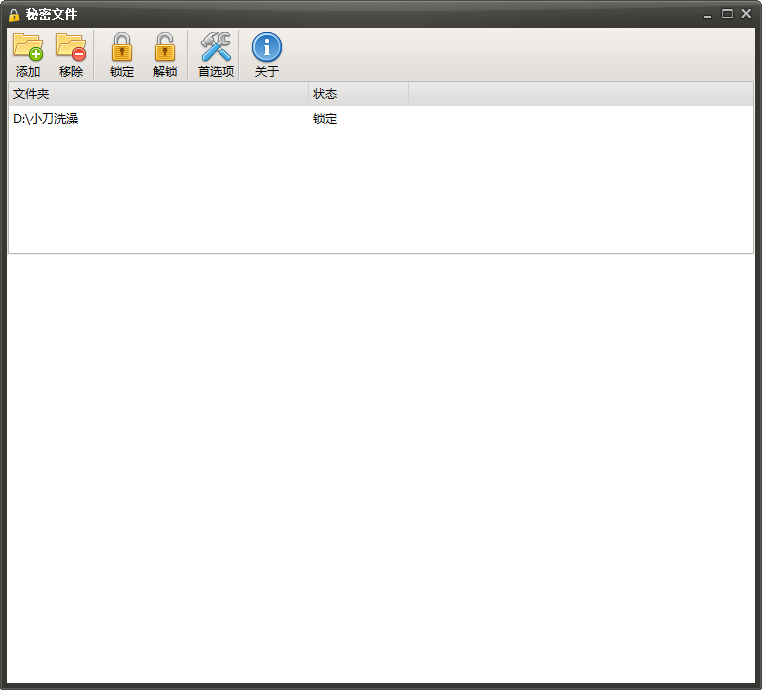The width and height of the screenshot is (762, 690).
Task: Select the D:\小刀洗澡 folder entry
Action: (x=46, y=119)
